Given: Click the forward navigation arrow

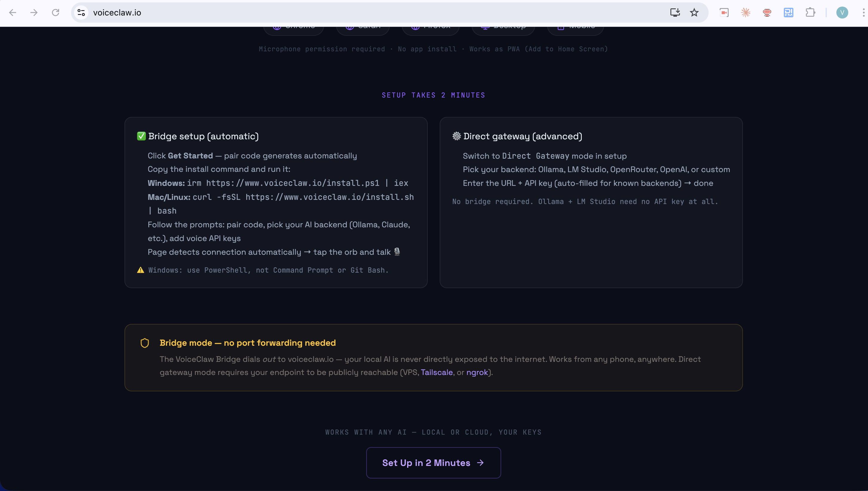Looking at the screenshot, I should pos(34,13).
